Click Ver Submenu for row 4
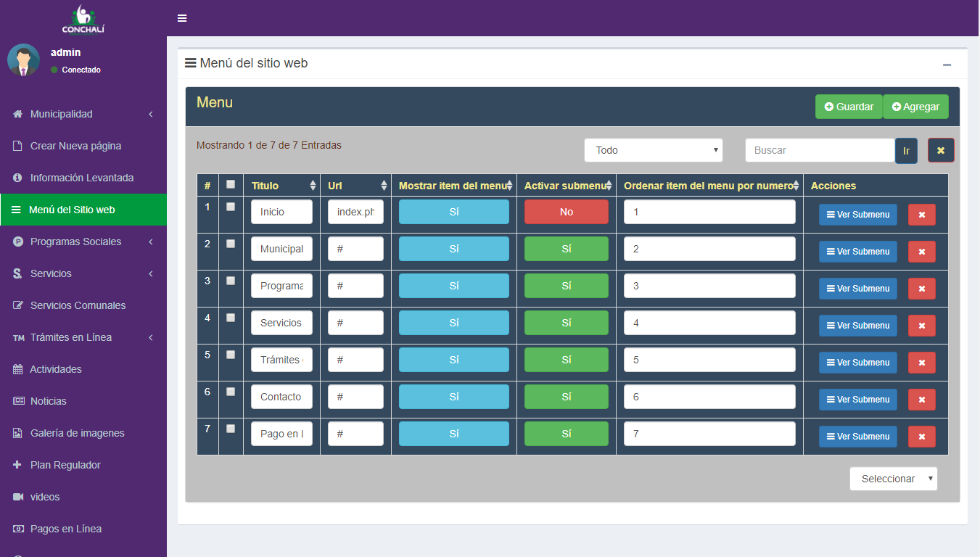This screenshot has height=557, width=980. (x=857, y=326)
